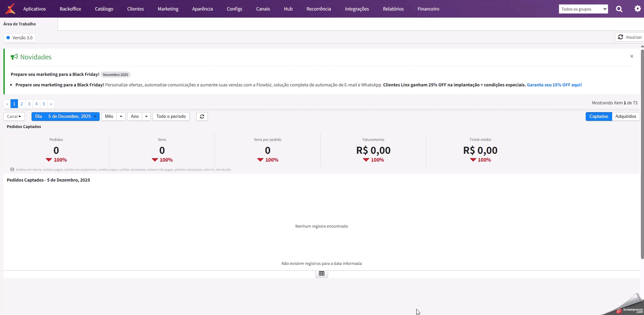This screenshot has height=315, width=644.
Task: Select the Captados toggle
Action: click(599, 117)
